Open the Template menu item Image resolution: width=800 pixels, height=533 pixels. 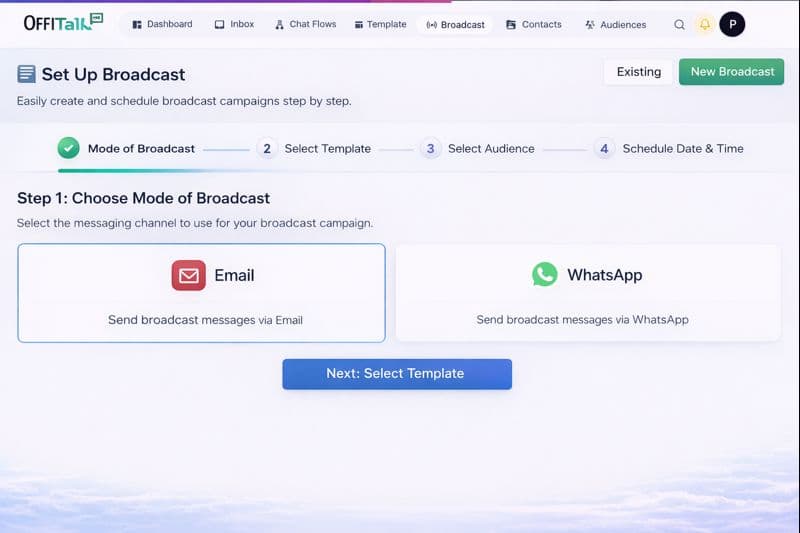[x=381, y=24]
